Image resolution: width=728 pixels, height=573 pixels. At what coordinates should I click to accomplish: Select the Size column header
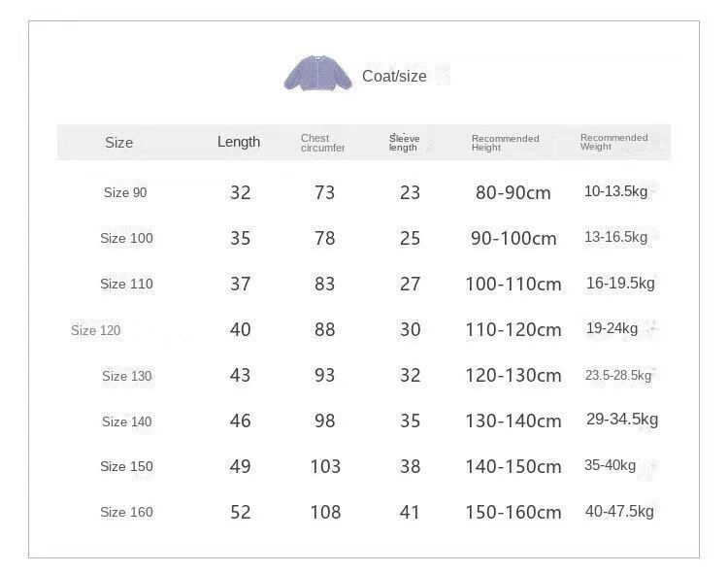coord(118,142)
